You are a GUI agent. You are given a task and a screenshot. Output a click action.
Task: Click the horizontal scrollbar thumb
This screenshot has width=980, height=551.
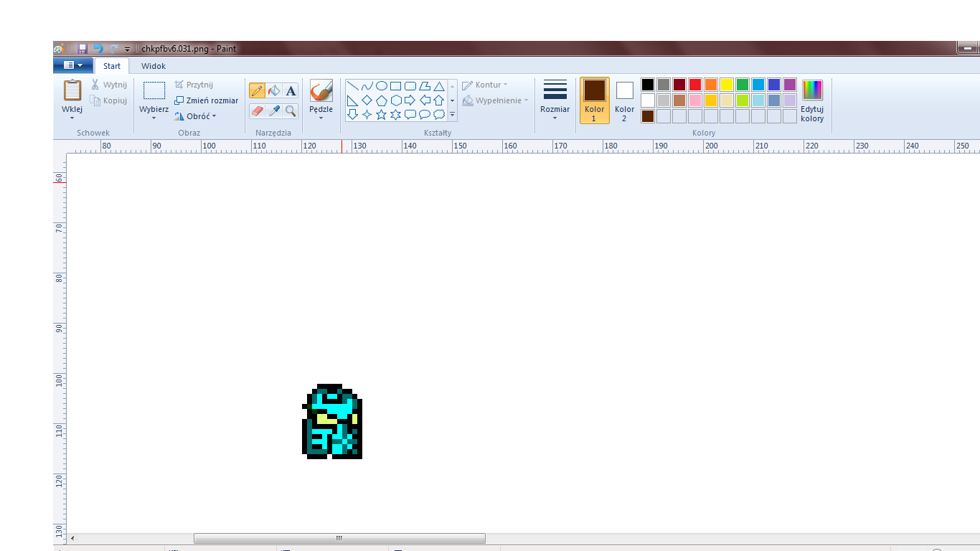coord(339,538)
